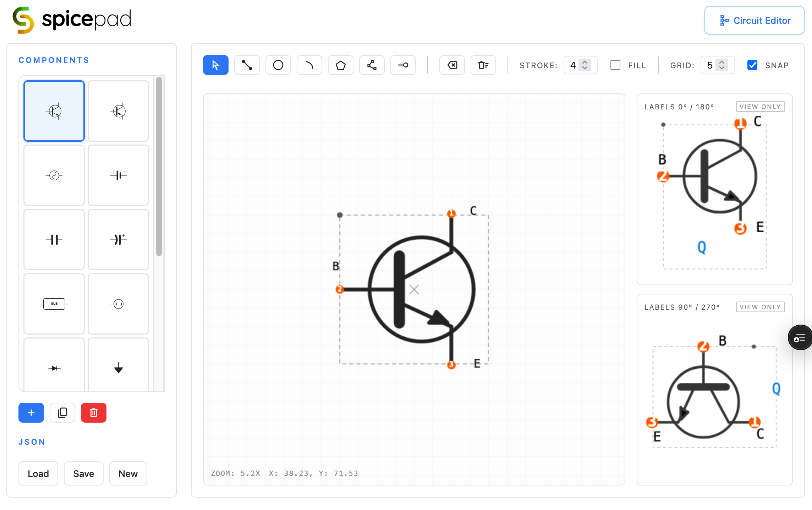
Task: Select the polarized capacitor component thumbnail
Action: click(x=118, y=239)
